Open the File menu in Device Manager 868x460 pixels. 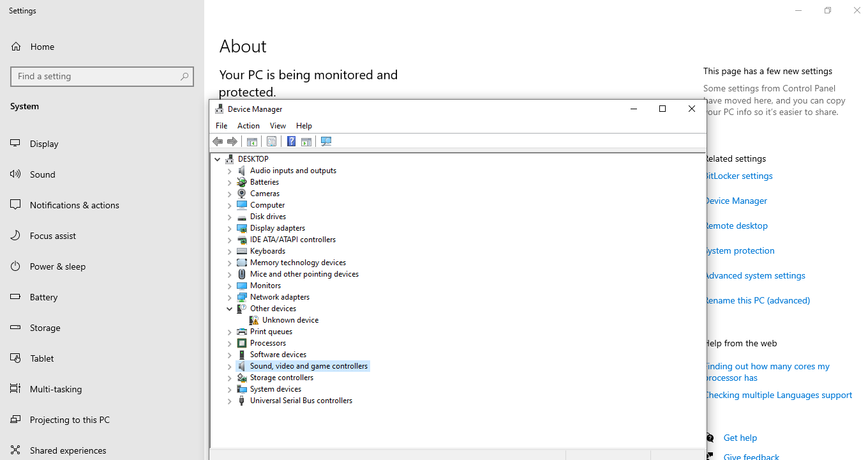coord(221,126)
